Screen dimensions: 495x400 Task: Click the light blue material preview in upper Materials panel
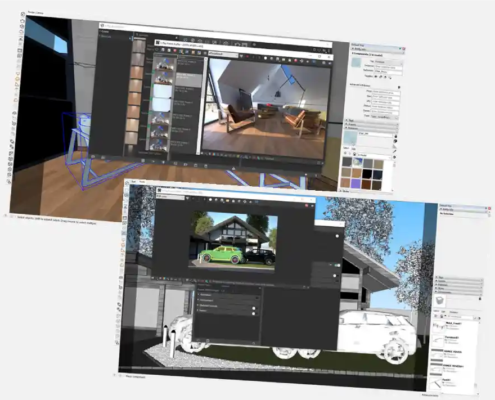coord(350,138)
